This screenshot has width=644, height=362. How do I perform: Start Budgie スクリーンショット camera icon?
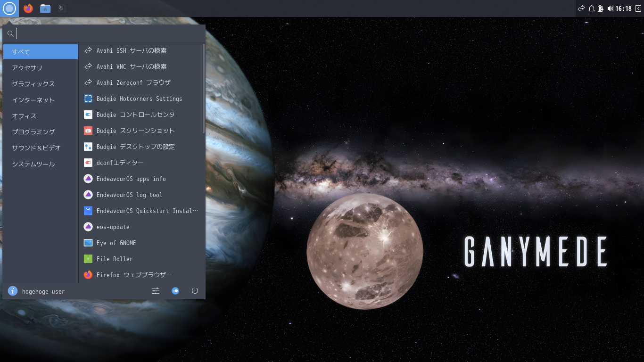(x=88, y=131)
